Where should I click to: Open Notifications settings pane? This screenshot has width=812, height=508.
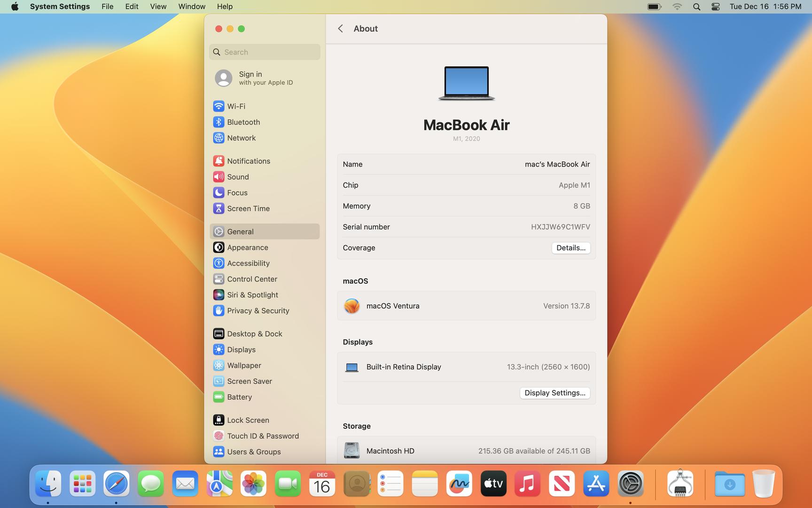(248, 161)
